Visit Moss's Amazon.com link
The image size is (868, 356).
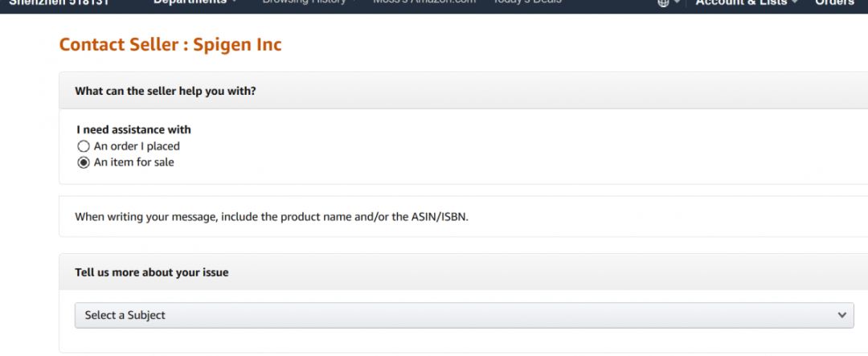424,2
